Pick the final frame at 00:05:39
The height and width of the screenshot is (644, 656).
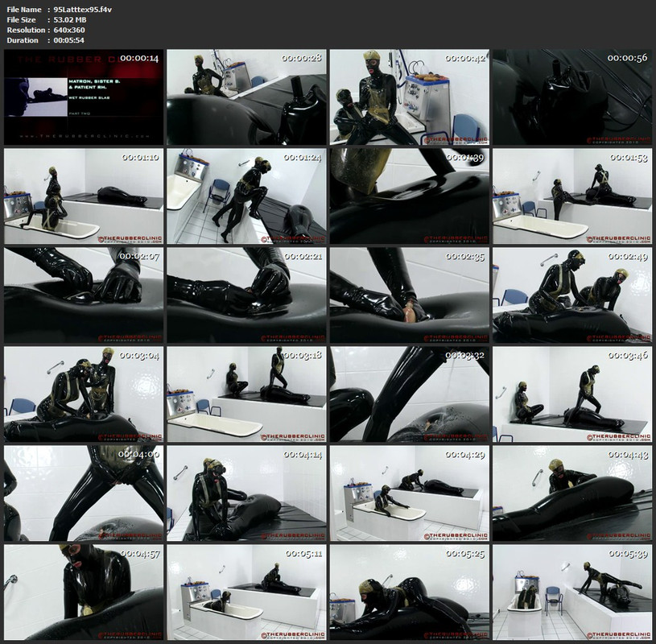pos(572,592)
